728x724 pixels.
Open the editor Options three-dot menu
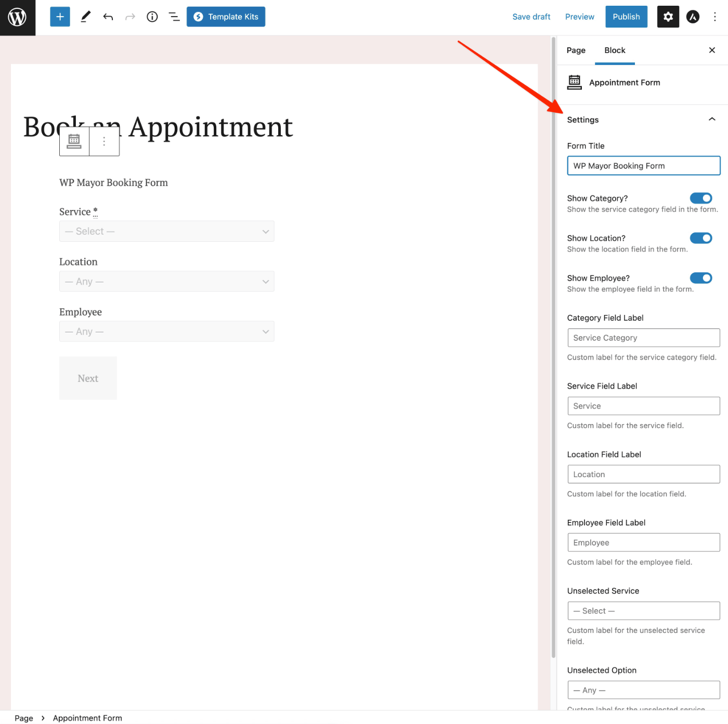[715, 17]
